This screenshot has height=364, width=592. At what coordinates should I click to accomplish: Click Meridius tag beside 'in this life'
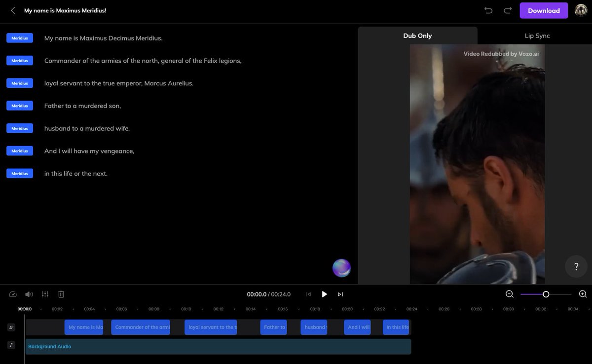(x=20, y=174)
